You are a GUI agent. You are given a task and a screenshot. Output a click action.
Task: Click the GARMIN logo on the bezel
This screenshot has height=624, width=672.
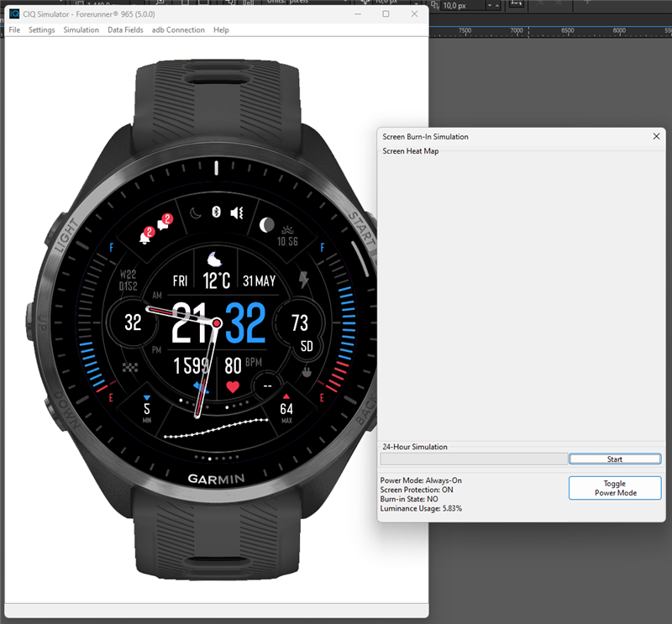click(x=217, y=479)
